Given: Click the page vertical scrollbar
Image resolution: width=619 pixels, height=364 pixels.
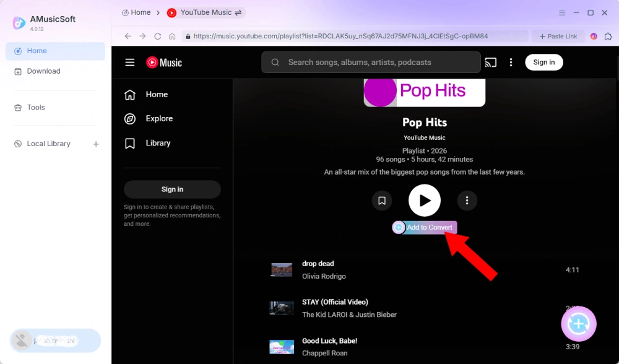Looking at the screenshot, I should click(x=617, y=69).
